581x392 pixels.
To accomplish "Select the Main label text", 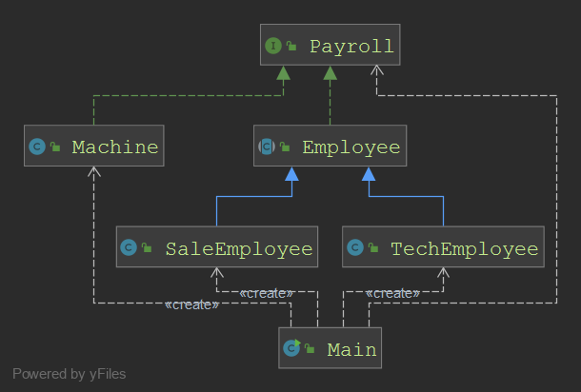I will [351, 349].
